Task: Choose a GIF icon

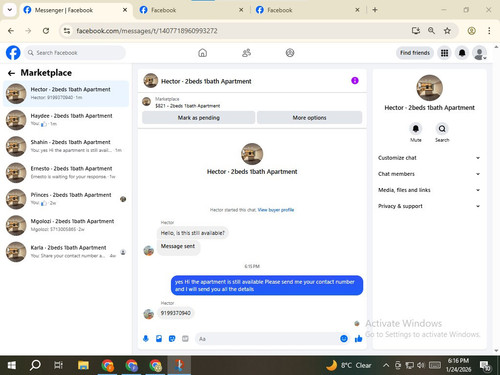Action: (185, 339)
